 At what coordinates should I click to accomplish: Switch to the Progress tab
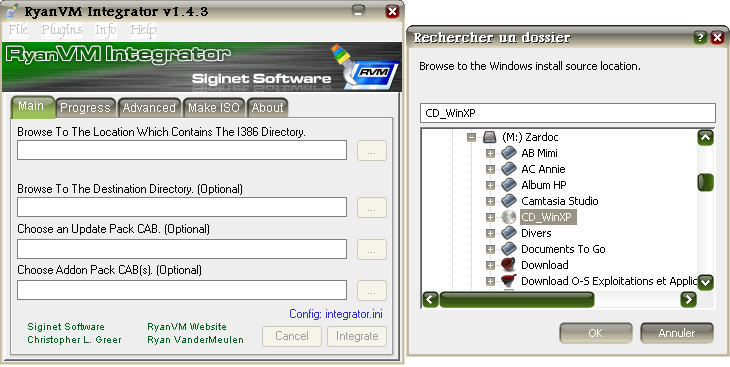[86, 108]
